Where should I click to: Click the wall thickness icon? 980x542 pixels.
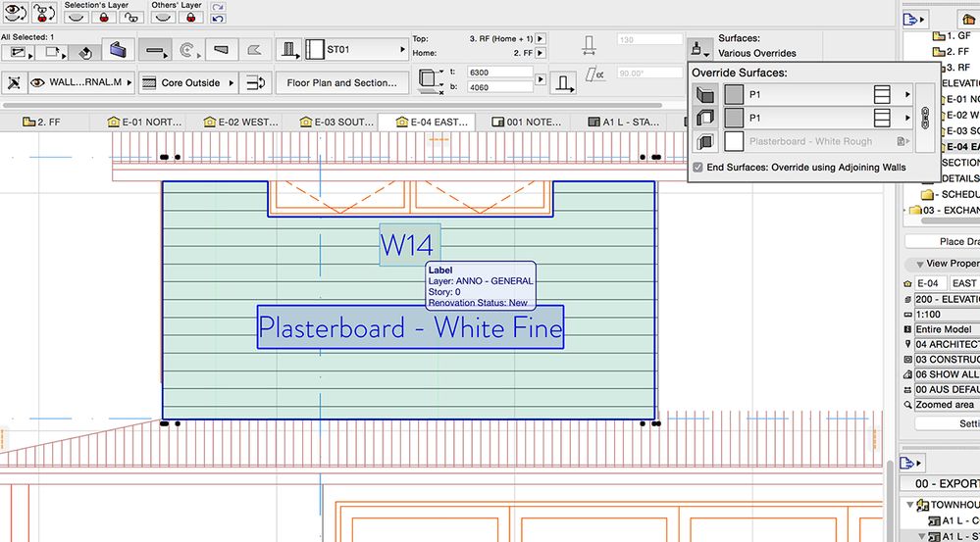tap(589, 45)
